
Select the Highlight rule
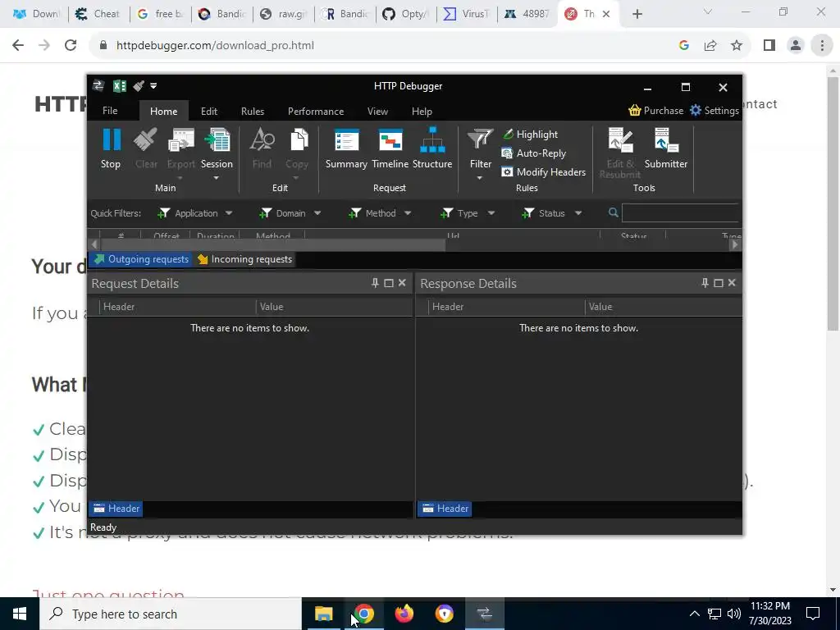coord(531,135)
